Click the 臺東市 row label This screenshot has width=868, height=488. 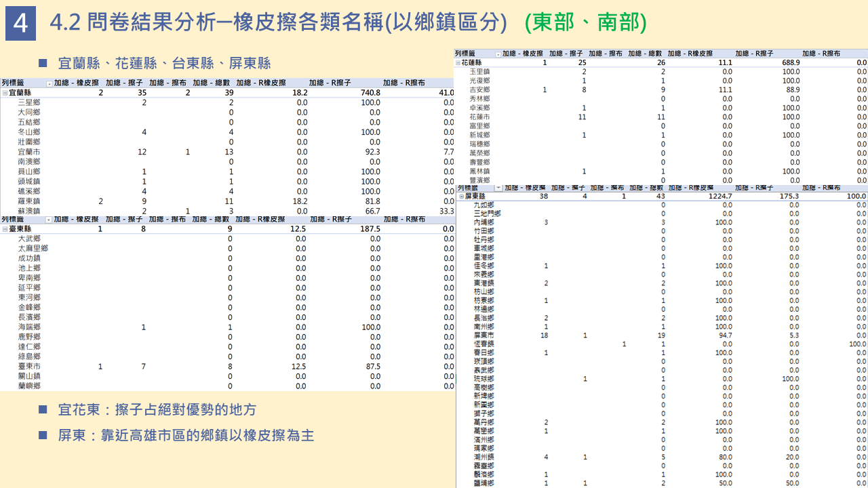(x=29, y=367)
